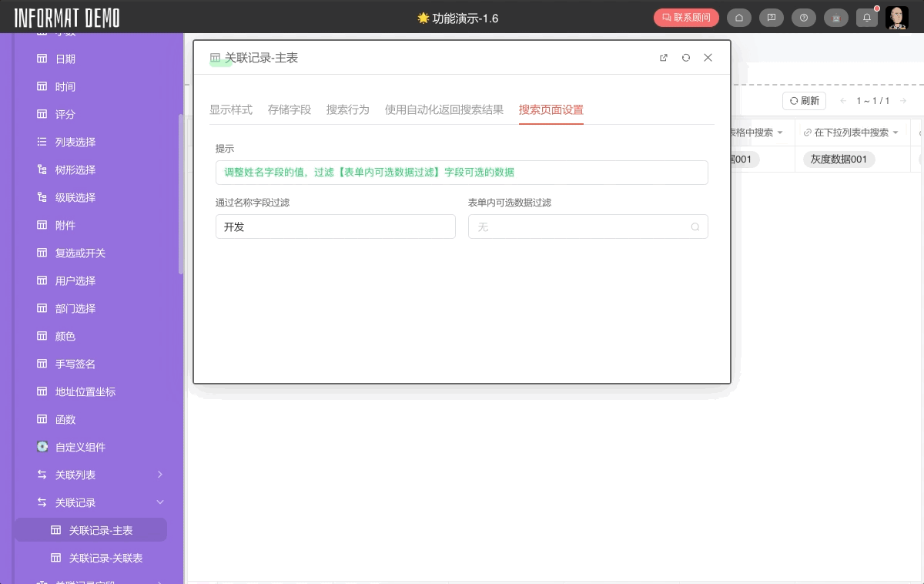Click the 刷新 button above the table

[804, 100]
